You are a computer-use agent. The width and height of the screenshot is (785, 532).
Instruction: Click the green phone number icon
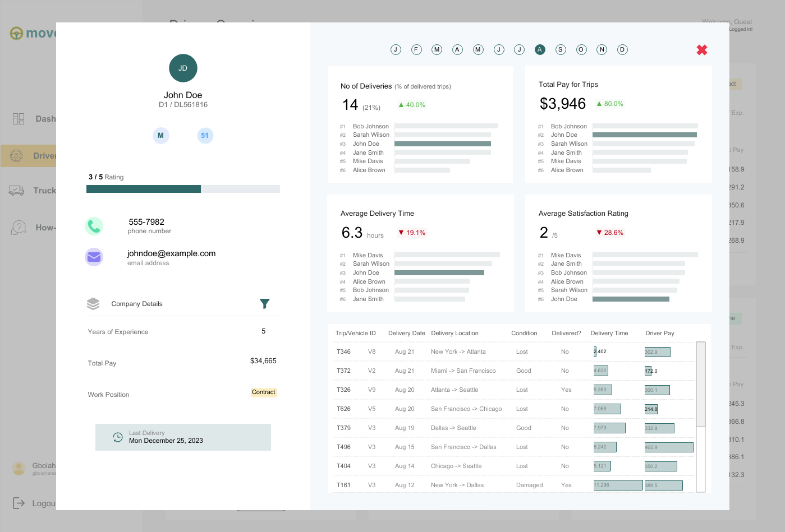[94, 226]
